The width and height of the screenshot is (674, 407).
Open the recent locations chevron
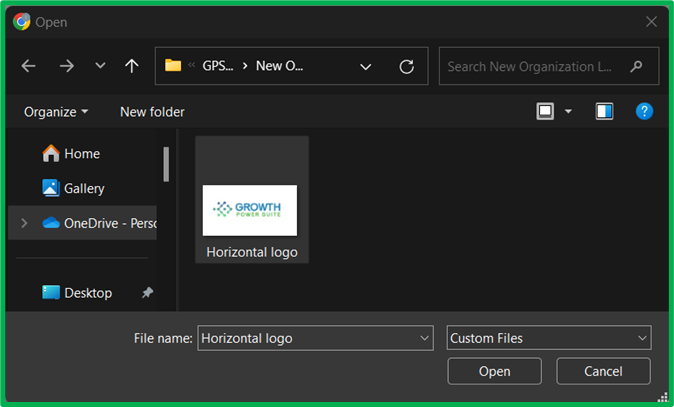point(100,66)
